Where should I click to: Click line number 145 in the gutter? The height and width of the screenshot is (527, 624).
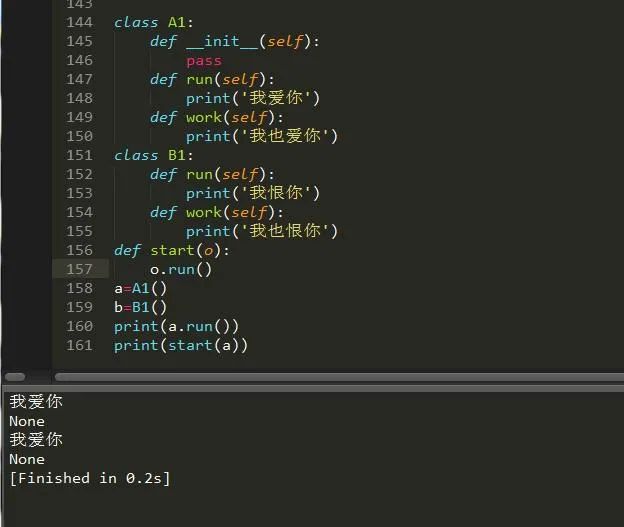80,41
